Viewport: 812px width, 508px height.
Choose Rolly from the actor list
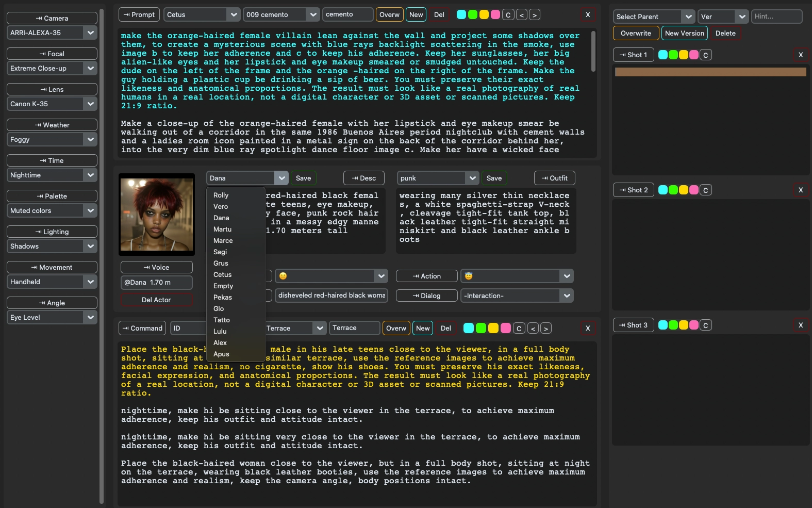pyautogui.click(x=221, y=195)
